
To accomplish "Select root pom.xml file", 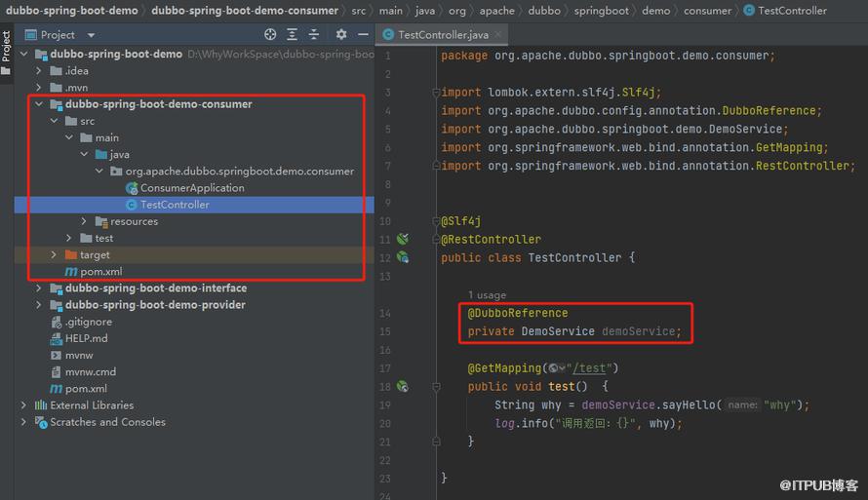I will point(86,388).
